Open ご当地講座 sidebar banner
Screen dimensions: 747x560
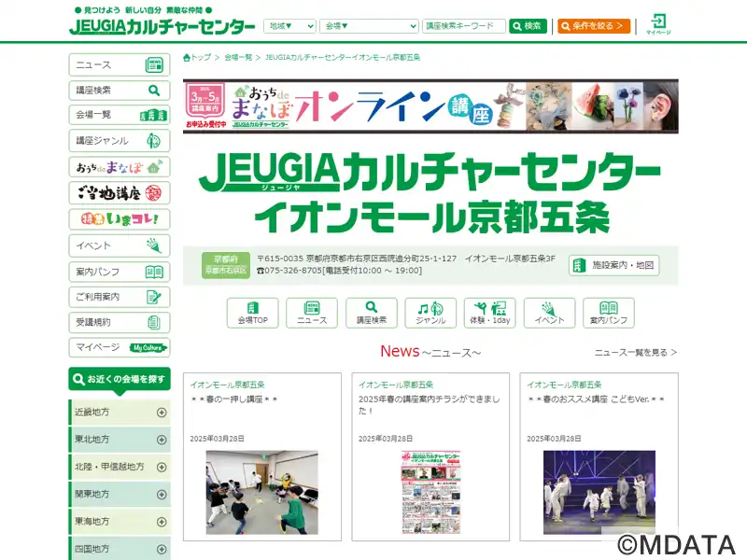120,193
